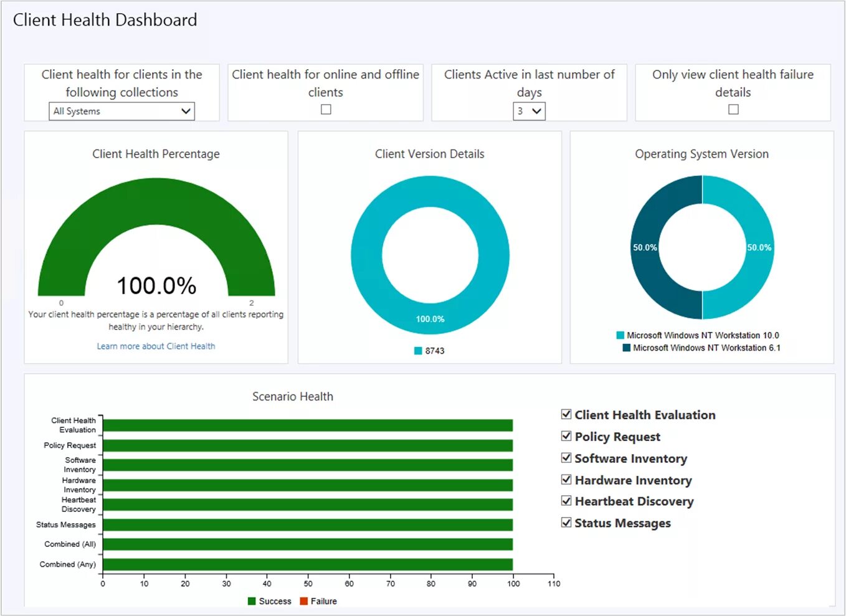Click the Success legend swatch
The height and width of the screenshot is (616, 846).
[252, 601]
